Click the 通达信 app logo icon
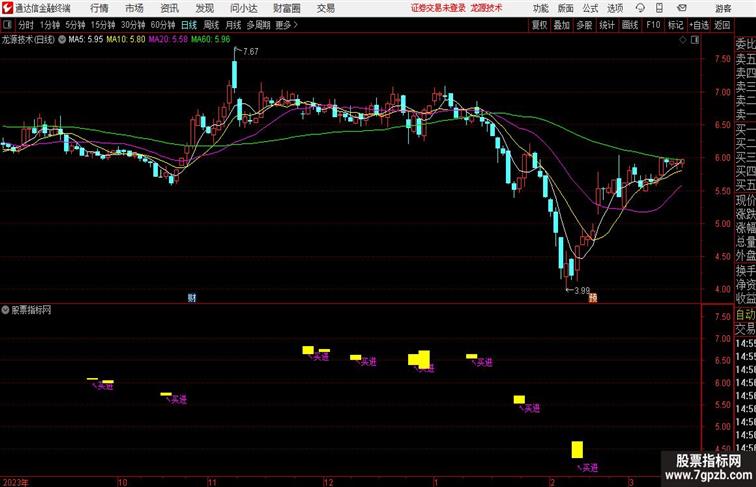756x487 pixels. point(7,8)
